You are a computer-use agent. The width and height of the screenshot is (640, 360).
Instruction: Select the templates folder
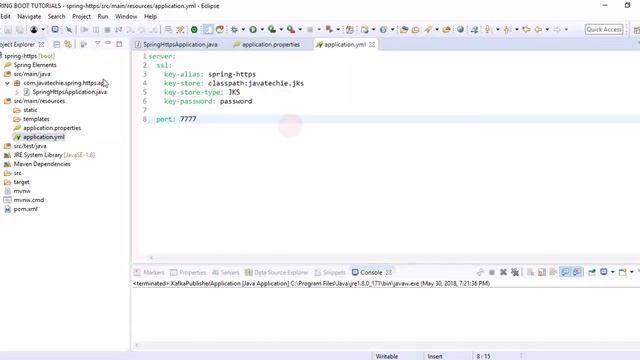(x=36, y=119)
